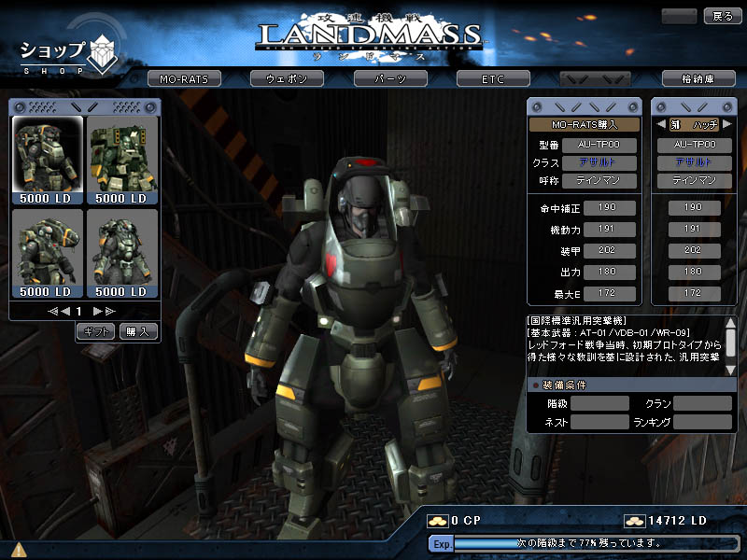This screenshot has height=560, width=747.
Task: Go to the 格納庫 hangar tab
Action: click(x=698, y=78)
